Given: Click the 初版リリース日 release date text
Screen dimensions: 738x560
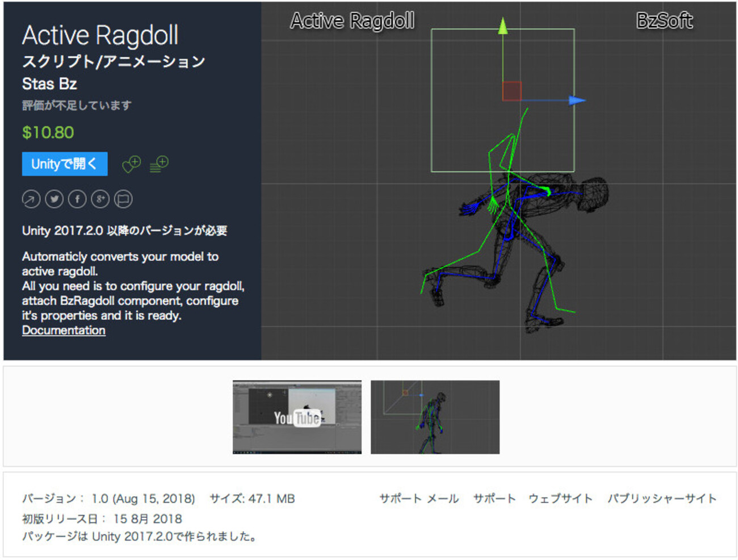Looking at the screenshot, I should coord(102,519).
